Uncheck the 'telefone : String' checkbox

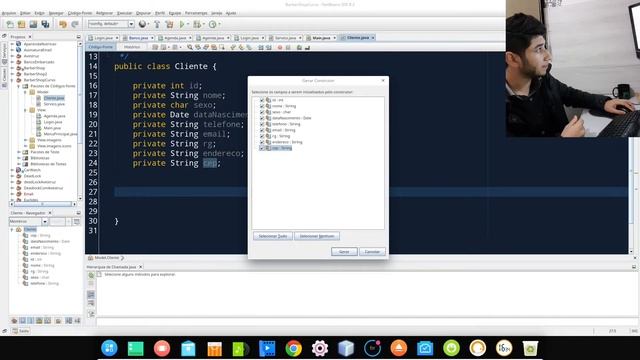262,124
